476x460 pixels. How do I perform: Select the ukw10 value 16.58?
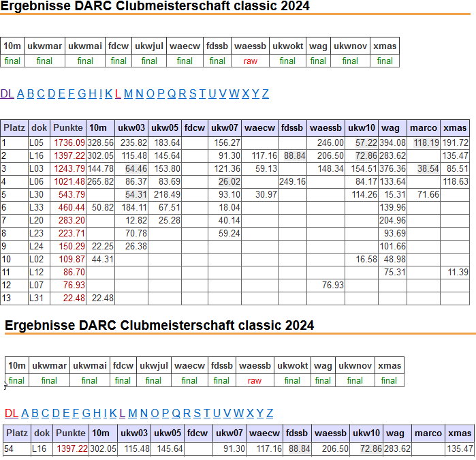click(x=366, y=259)
